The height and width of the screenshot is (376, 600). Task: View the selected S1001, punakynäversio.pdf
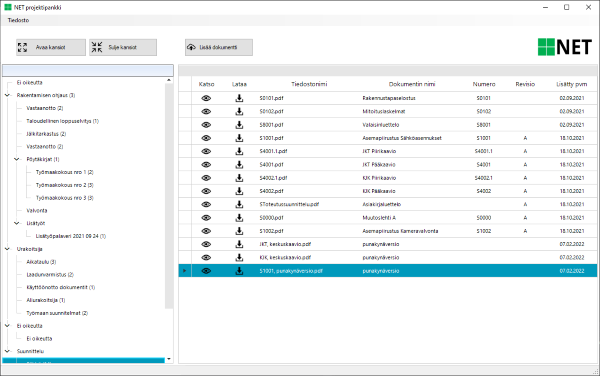click(206, 271)
